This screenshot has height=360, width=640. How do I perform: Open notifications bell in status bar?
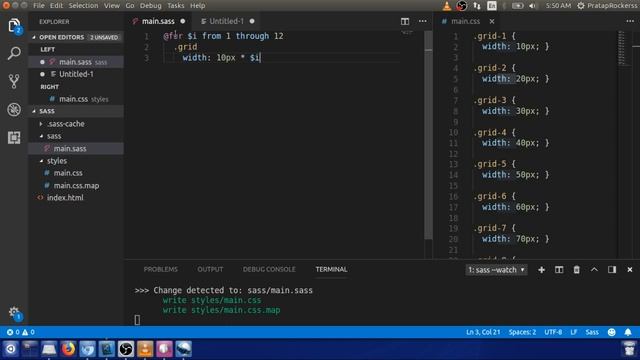pyautogui.click(x=628, y=332)
